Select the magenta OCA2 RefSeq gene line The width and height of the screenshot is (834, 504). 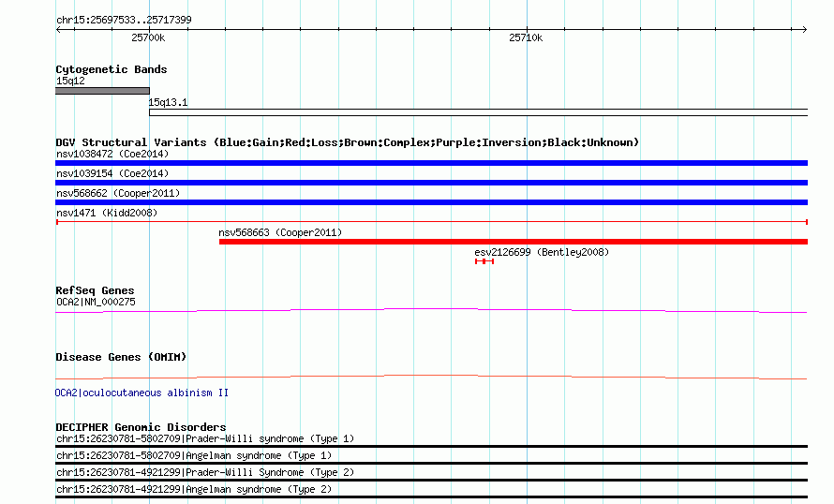point(431,310)
